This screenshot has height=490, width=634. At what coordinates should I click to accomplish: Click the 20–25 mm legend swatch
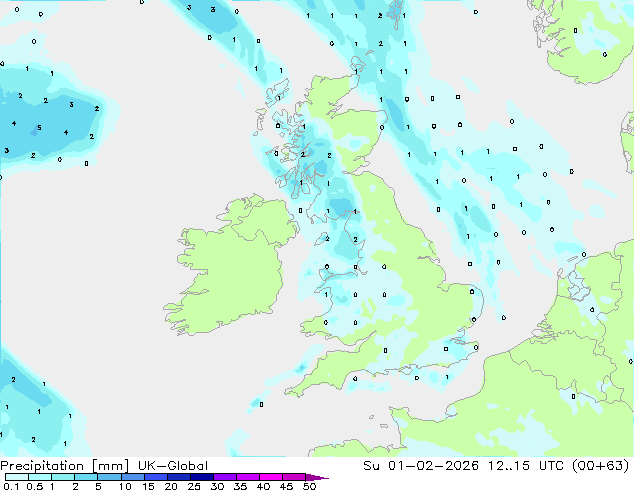coord(178,477)
